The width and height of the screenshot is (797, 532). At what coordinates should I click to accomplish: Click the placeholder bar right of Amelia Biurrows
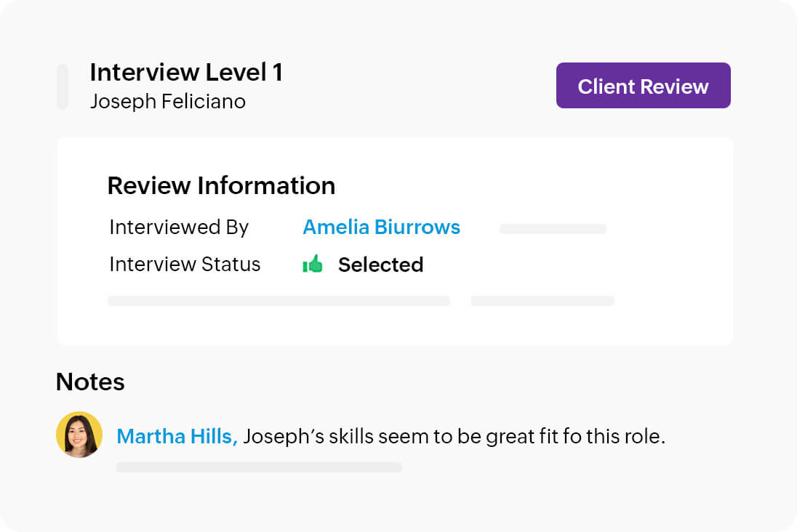[553, 229]
